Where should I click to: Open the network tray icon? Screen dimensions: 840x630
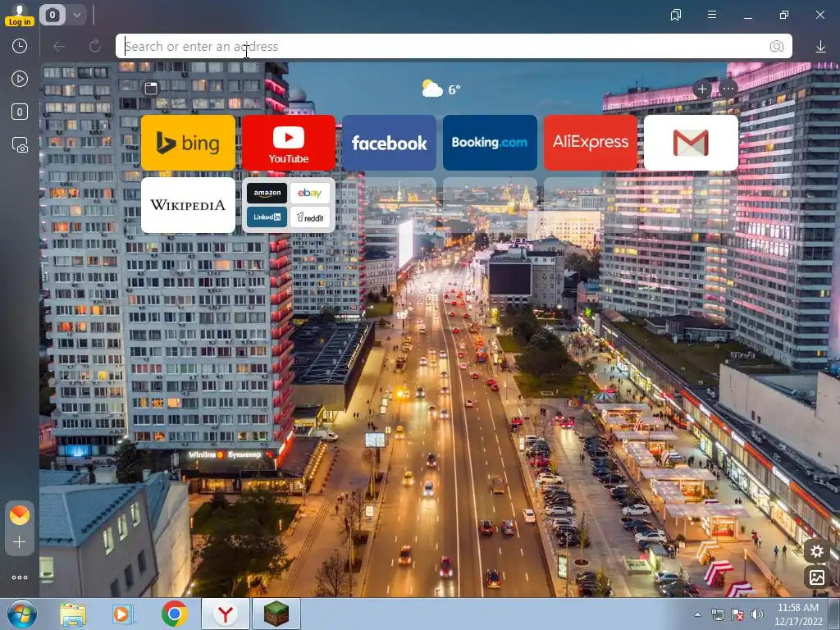coord(717,615)
